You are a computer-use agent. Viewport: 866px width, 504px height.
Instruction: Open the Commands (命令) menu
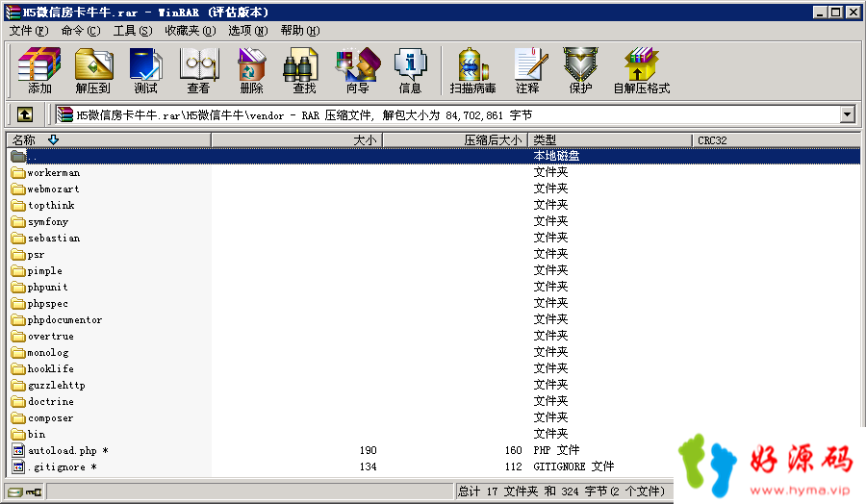click(81, 31)
